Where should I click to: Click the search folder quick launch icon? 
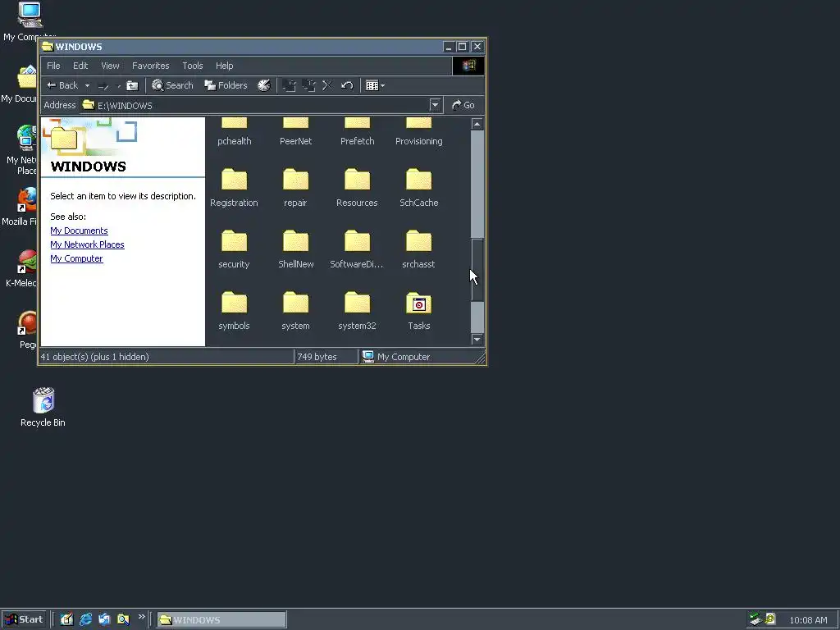coord(123,620)
